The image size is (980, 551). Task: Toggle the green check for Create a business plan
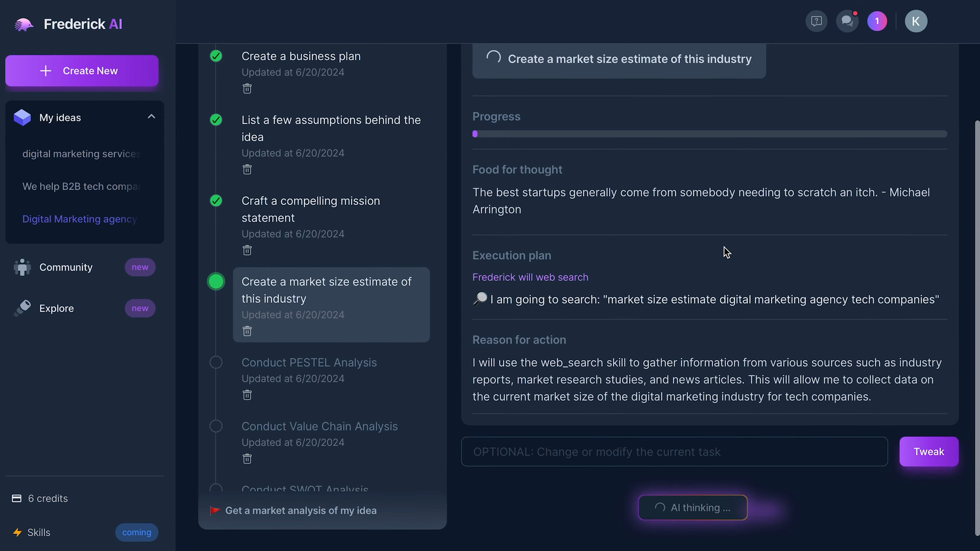tap(216, 56)
